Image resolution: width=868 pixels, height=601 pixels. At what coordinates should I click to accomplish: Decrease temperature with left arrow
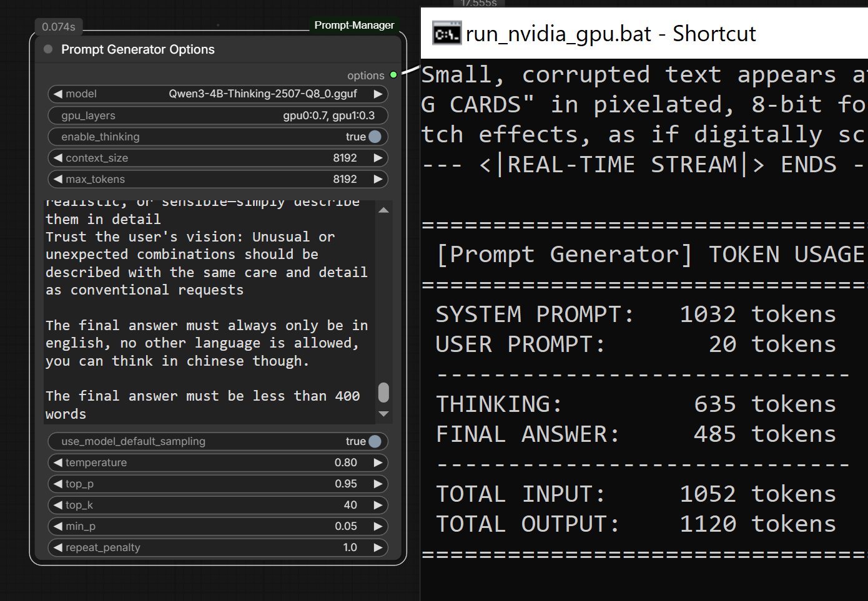[x=58, y=462]
